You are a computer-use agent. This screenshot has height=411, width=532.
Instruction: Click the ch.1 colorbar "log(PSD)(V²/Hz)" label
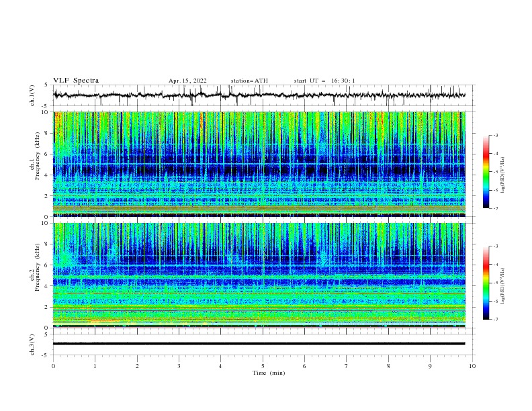504,175
